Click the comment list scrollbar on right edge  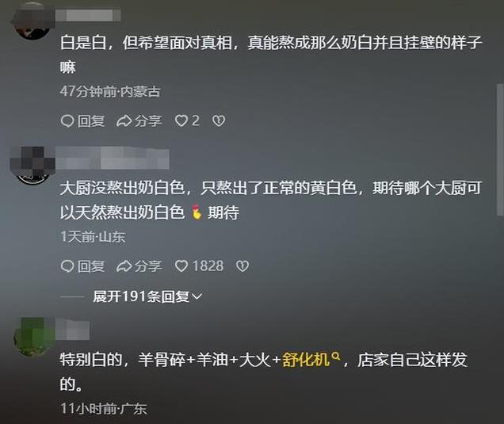coord(500,150)
